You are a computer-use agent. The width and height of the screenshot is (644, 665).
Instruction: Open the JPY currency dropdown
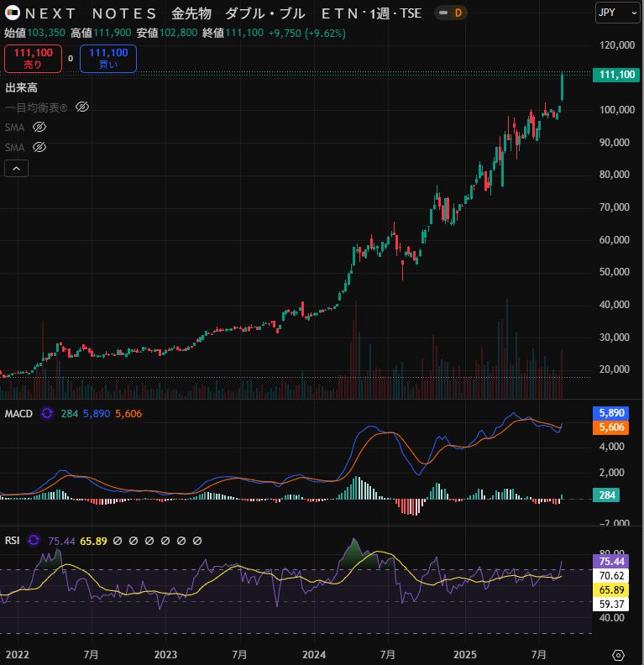point(617,13)
